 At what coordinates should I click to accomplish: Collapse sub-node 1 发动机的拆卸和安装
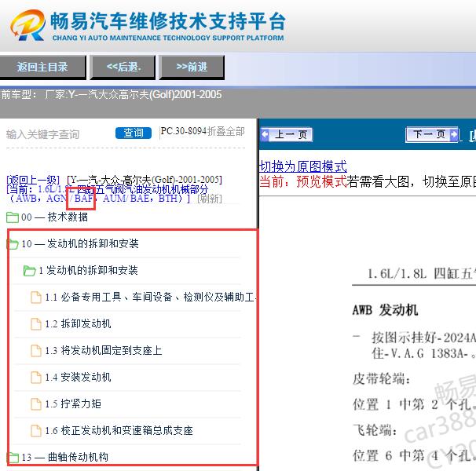(x=88, y=270)
